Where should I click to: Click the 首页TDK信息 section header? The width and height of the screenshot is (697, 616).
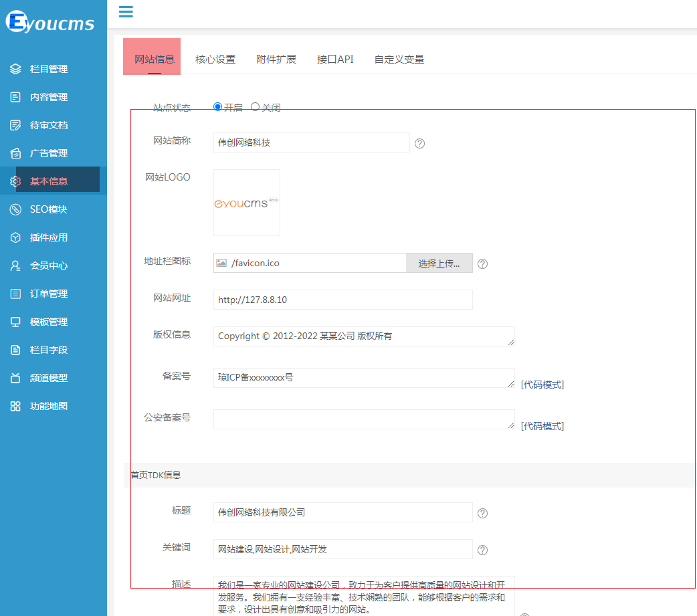click(410, 475)
